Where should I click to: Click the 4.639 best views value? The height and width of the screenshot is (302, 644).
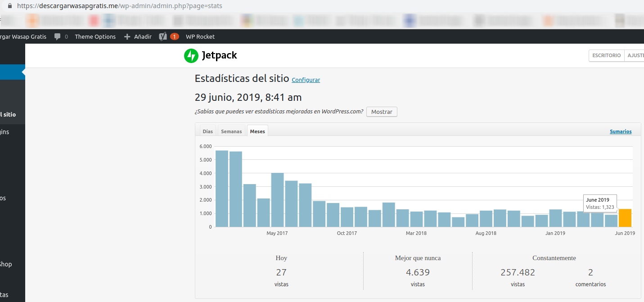(418, 272)
